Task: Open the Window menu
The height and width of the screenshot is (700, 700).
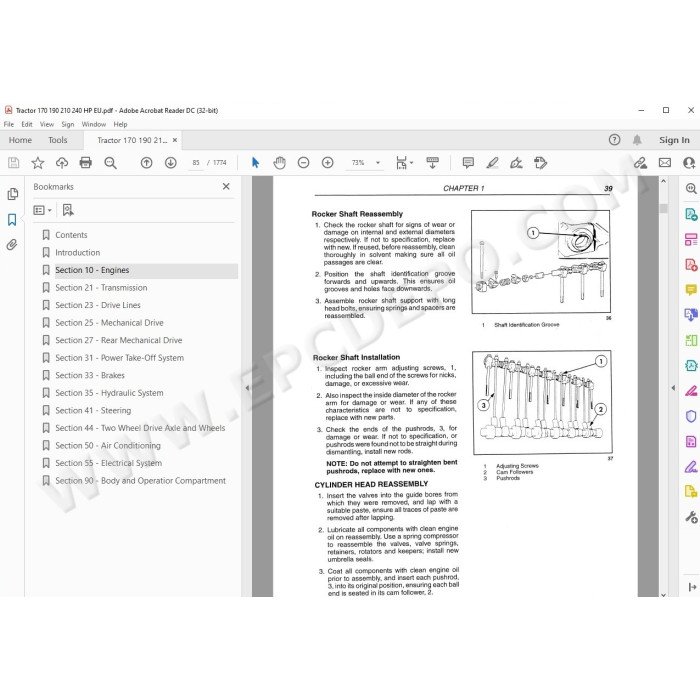Action: [94, 124]
